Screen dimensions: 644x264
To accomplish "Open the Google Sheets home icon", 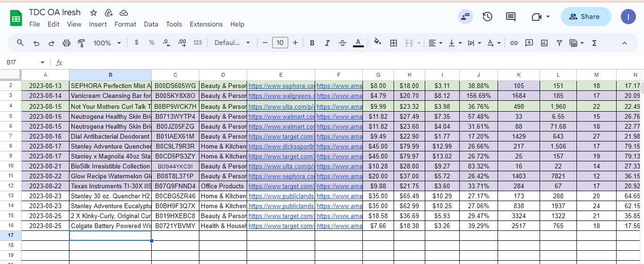I will [16, 18].
